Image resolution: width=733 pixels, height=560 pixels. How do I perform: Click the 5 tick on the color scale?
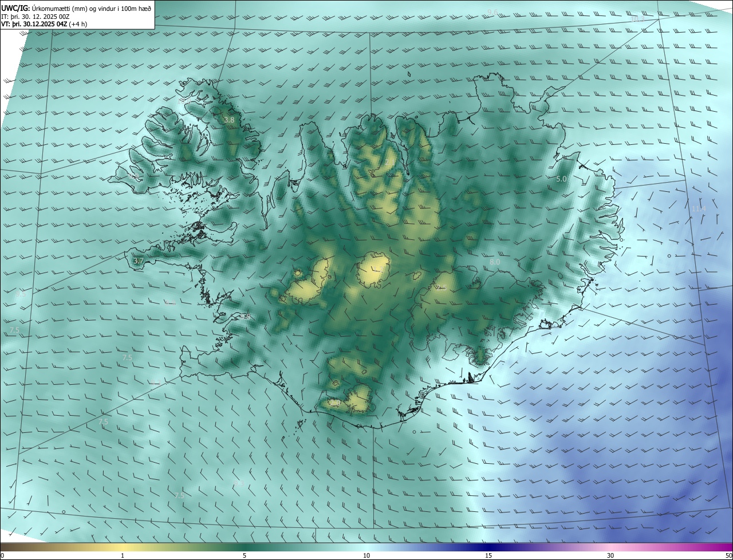point(245,556)
